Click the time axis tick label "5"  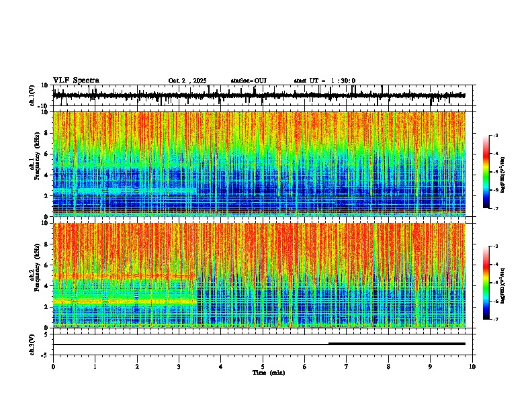coord(263,367)
